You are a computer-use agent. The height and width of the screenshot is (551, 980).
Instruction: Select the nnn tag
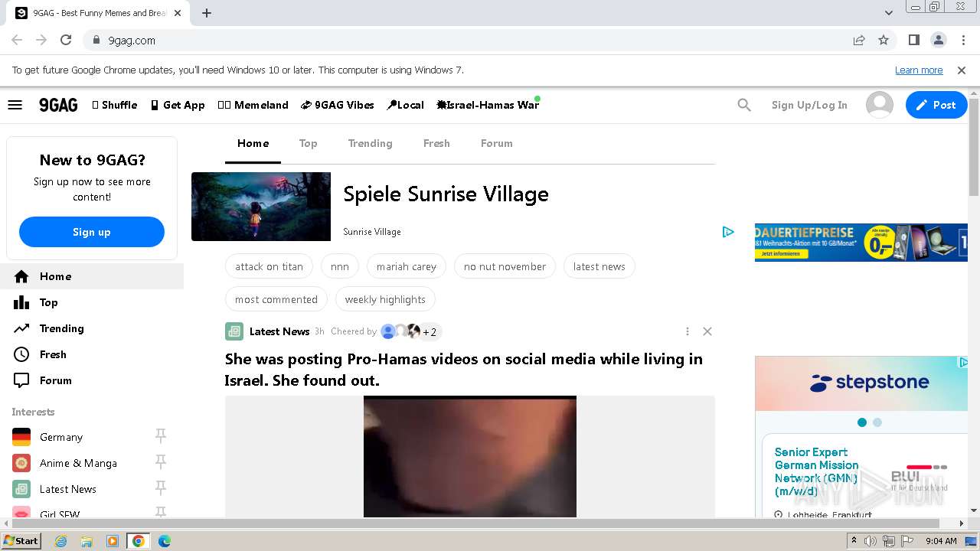coord(340,266)
